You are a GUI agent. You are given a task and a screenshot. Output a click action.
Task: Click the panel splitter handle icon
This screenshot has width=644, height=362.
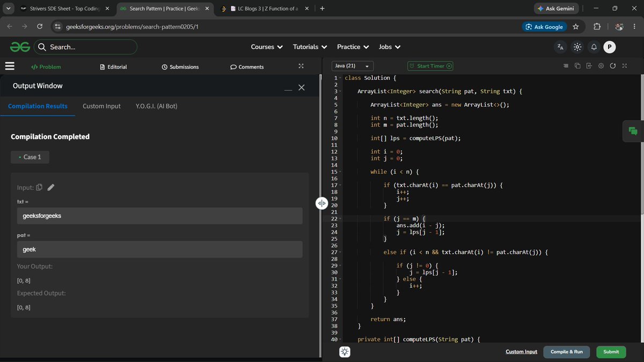click(321, 203)
